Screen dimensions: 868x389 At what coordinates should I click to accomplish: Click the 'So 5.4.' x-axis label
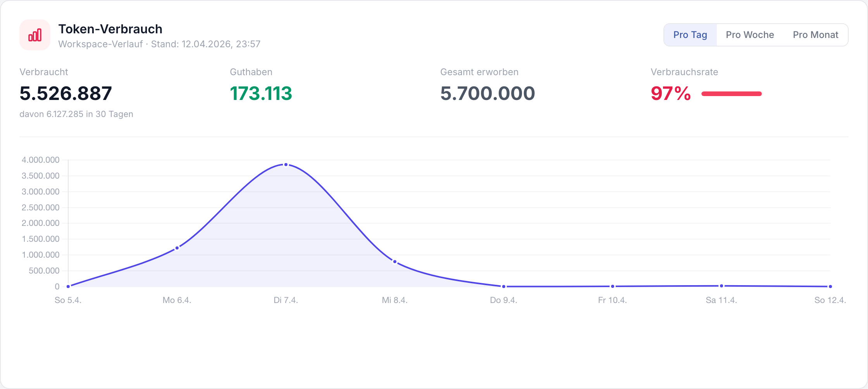coord(68,300)
